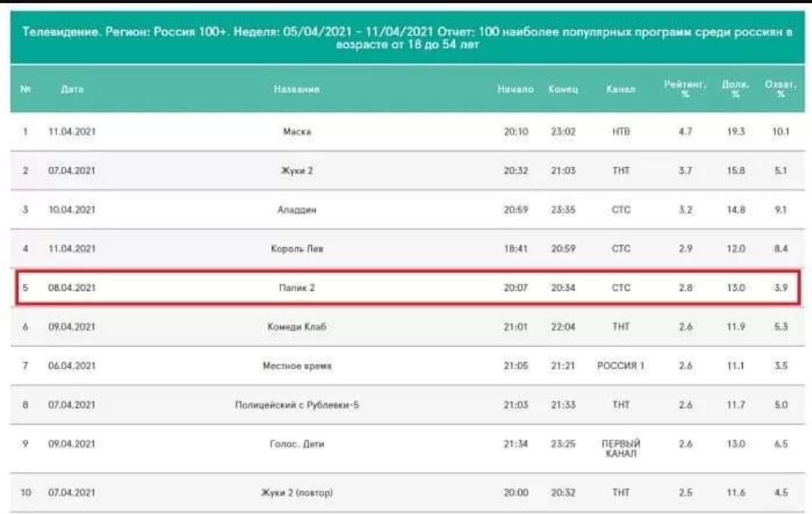Click the "Жуки 2 (повтор)" title

coord(297,493)
